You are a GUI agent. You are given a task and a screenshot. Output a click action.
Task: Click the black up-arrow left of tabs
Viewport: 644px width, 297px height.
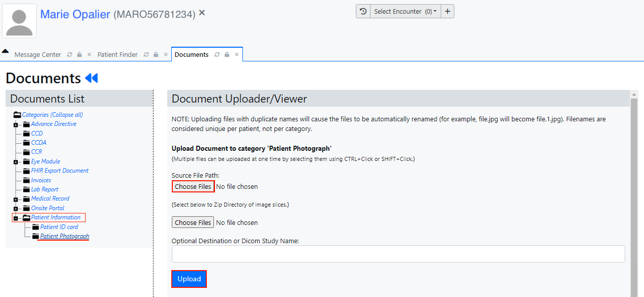coord(5,51)
